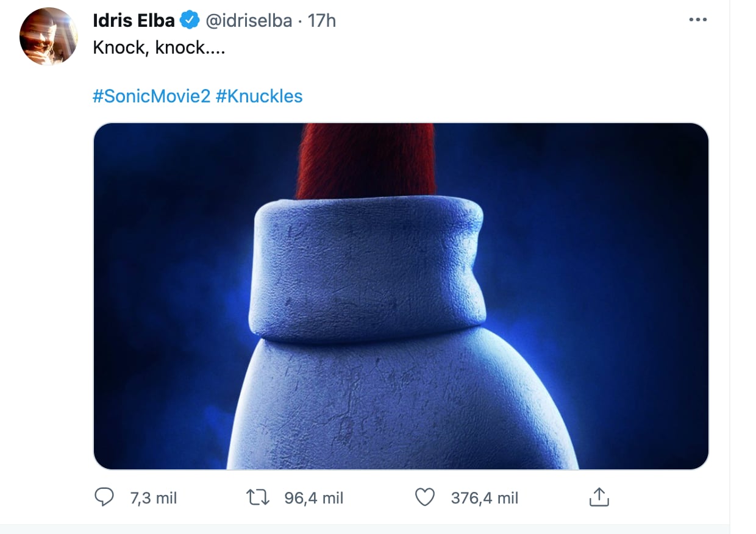Open Idris Elba's profile avatar
Image resolution: width=756 pixels, height=534 pixels.
click(49, 37)
